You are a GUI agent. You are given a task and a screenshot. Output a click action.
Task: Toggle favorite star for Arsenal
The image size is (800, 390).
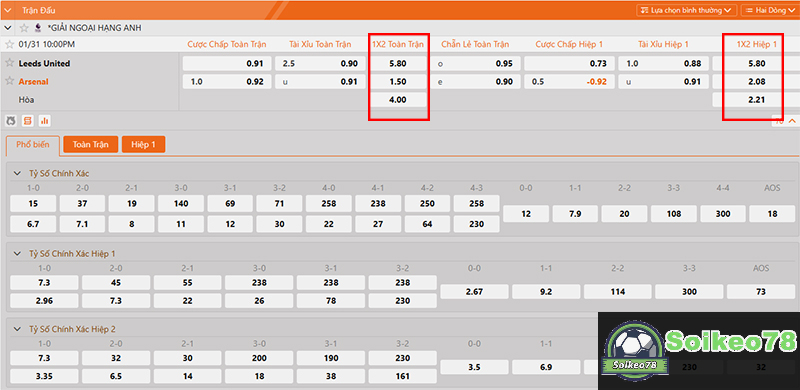9,81
